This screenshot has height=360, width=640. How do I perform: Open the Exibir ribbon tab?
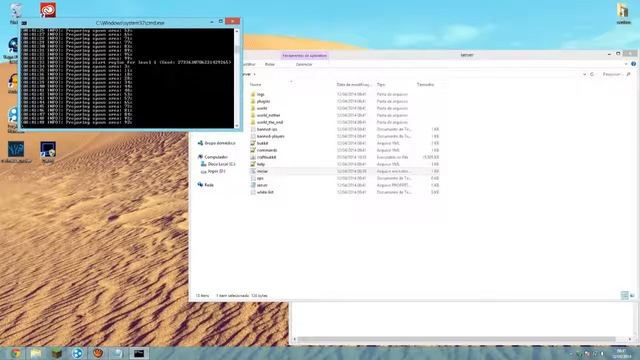pos(270,64)
